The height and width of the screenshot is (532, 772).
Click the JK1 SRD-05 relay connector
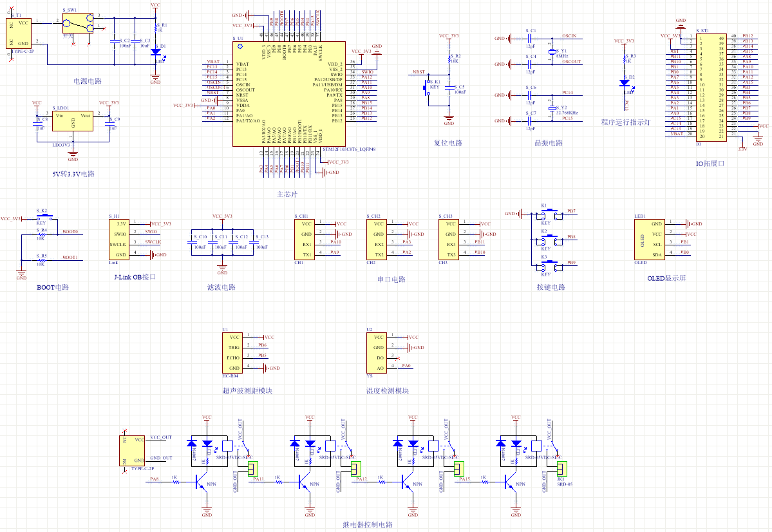561,469
